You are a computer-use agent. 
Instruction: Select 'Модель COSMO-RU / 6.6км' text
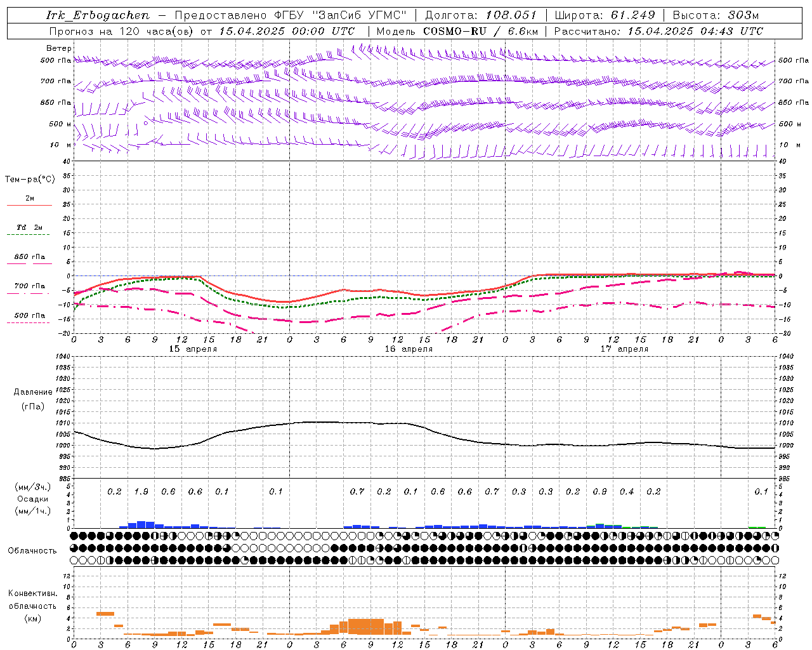(457, 31)
